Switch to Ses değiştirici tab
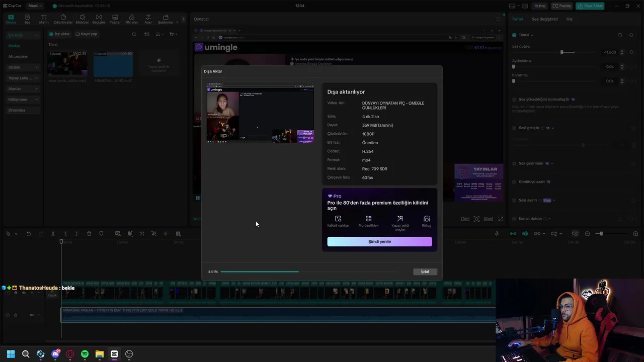 pyautogui.click(x=545, y=19)
